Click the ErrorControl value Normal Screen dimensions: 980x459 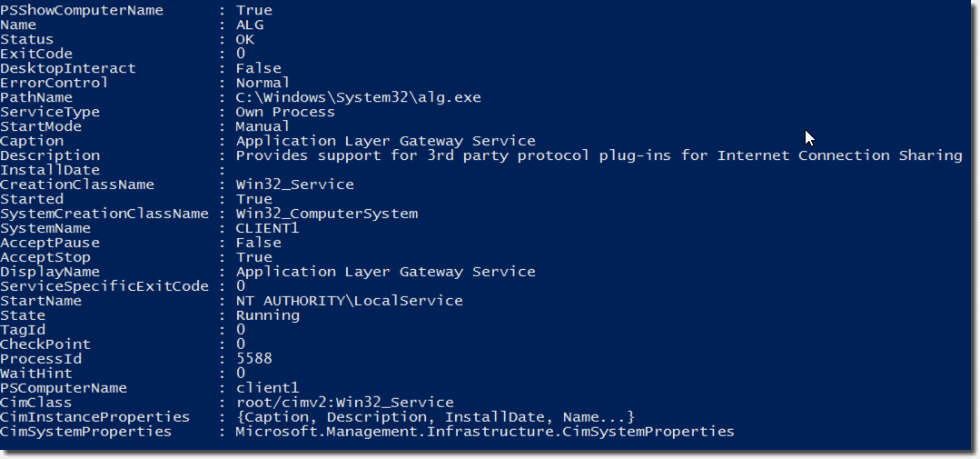262,83
